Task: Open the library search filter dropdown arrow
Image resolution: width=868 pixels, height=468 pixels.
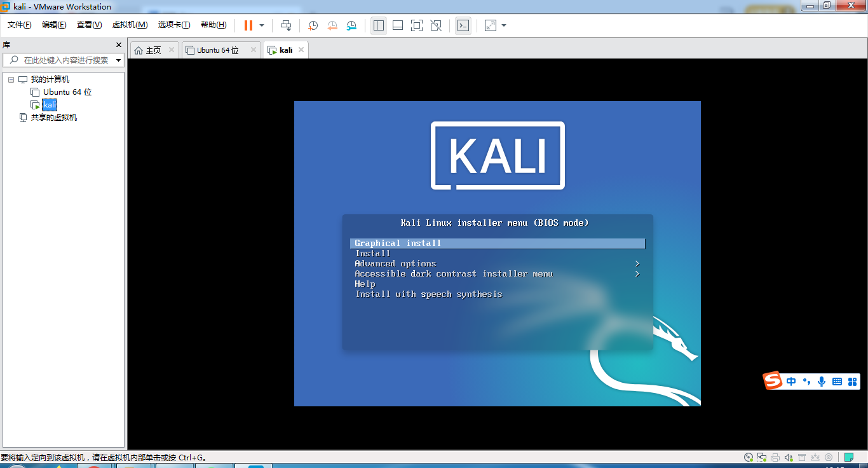Action: click(x=119, y=60)
